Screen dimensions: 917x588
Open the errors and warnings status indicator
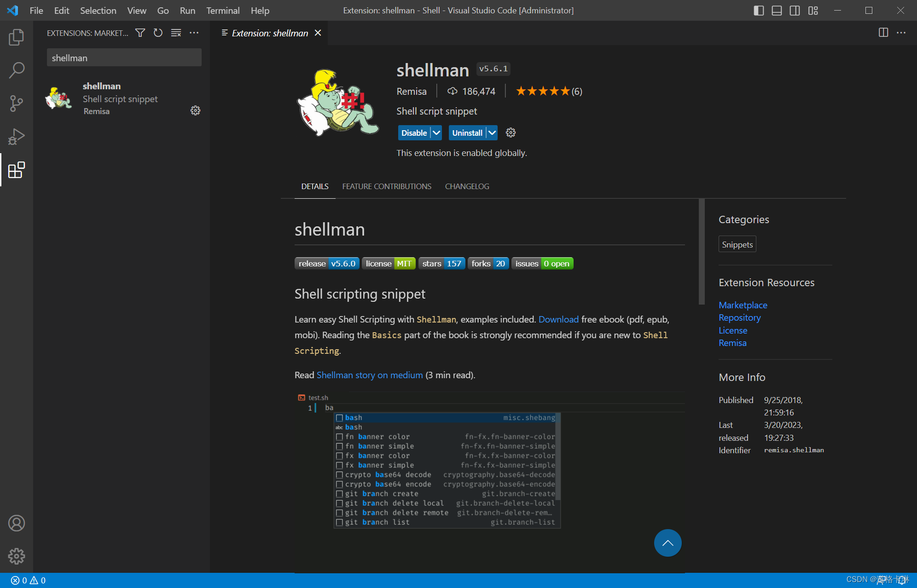(x=29, y=580)
